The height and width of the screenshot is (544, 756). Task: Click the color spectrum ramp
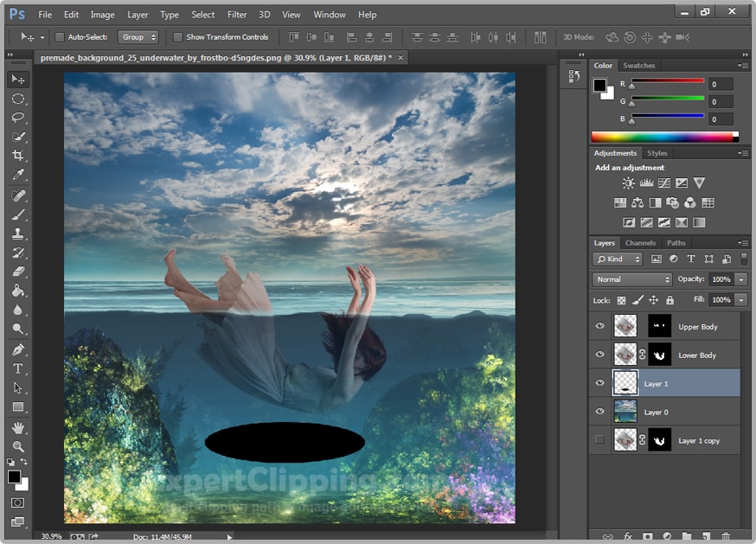point(662,137)
